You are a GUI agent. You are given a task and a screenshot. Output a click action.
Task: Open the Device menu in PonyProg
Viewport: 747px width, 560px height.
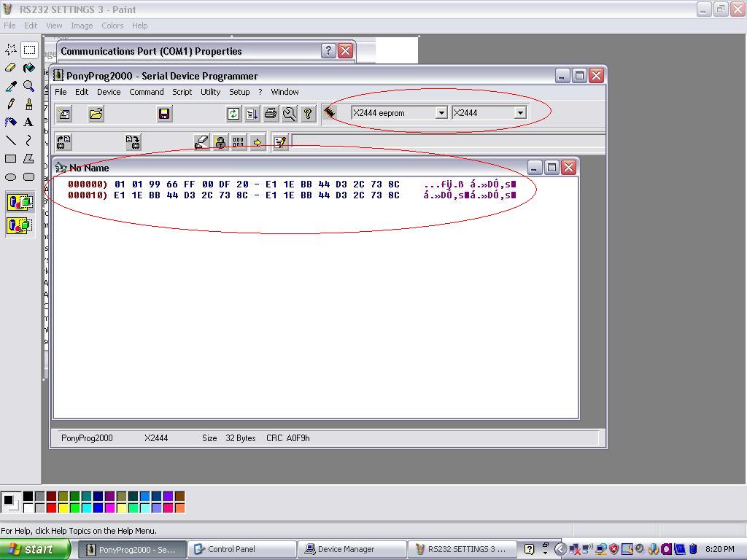(109, 92)
